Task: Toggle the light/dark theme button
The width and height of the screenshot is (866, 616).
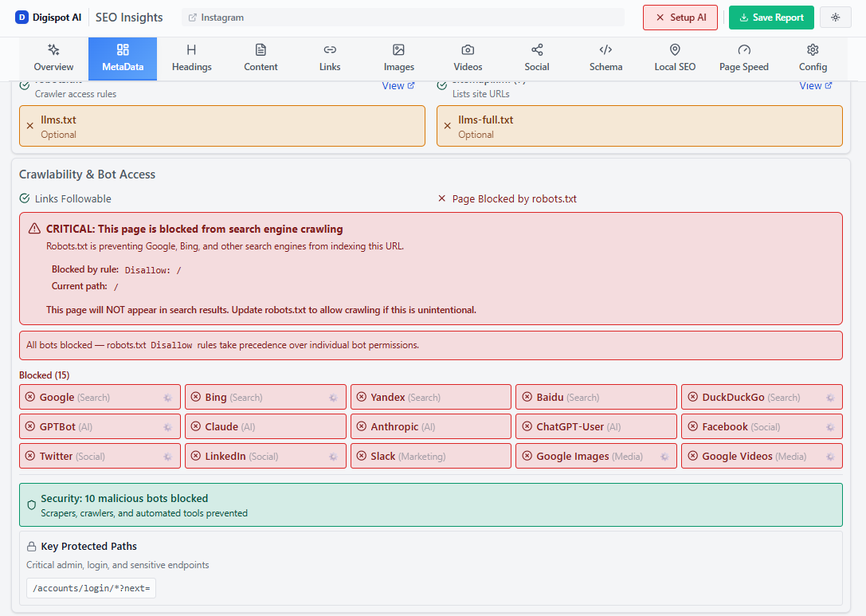Action: tap(836, 18)
